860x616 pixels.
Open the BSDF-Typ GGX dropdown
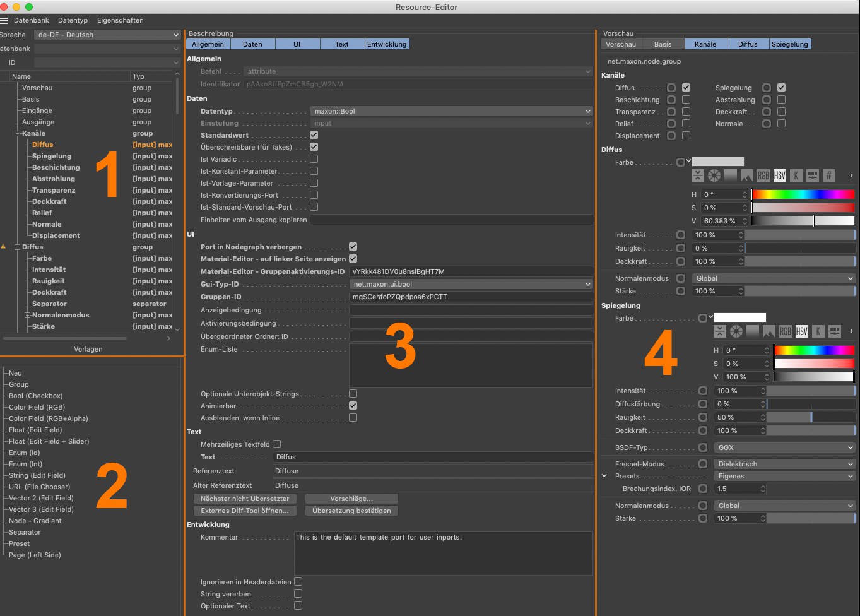click(784, 447)
